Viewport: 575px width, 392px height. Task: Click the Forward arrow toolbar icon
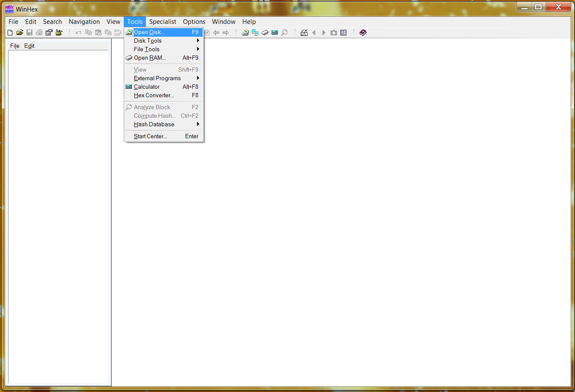(x=226, y=32)
